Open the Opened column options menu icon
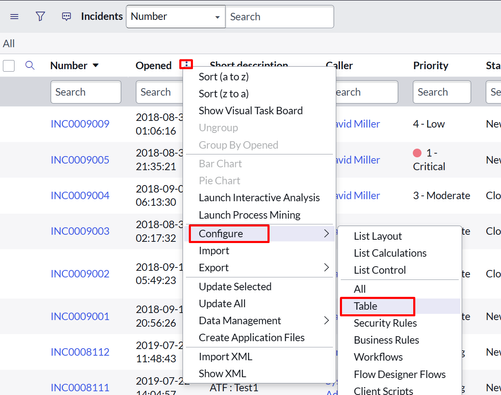The image size is (501, 395). [186, 64]
